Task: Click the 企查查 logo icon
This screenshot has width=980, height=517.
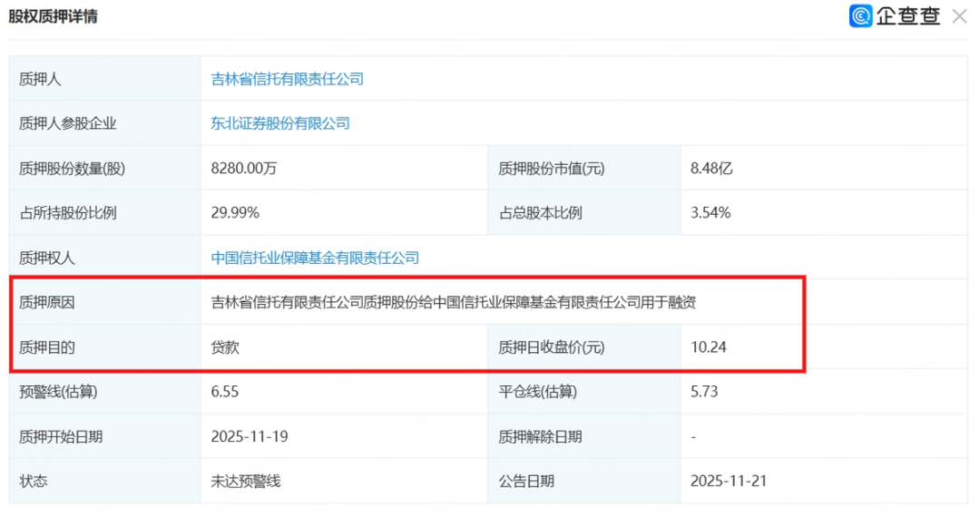Action: 860,15
